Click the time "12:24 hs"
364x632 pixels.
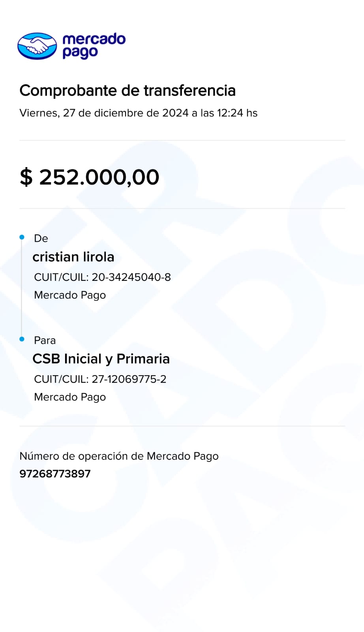coord(237,113)
